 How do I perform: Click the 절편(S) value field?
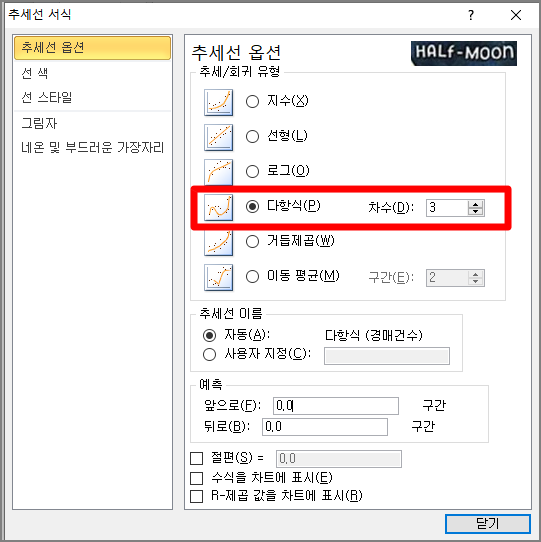(x=339, y=459)
